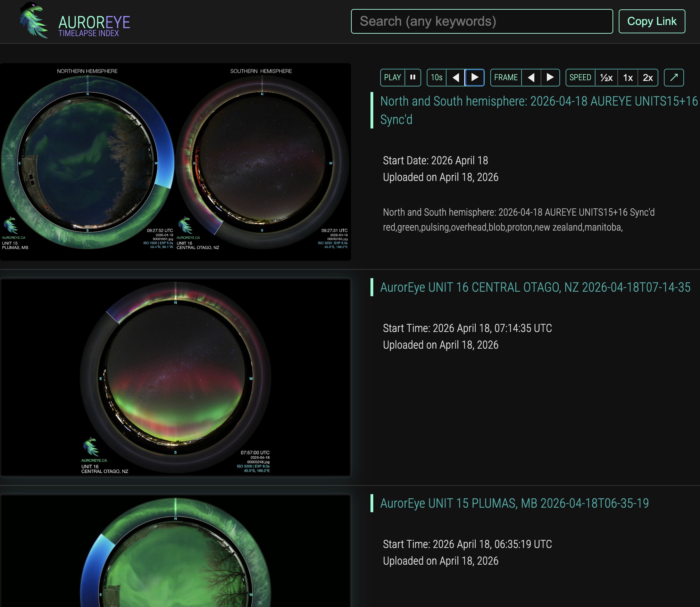Screen dimensions: 700x607
Task: Click the Plumas MB green aurora thumbnail
Action: click(175, 552)
